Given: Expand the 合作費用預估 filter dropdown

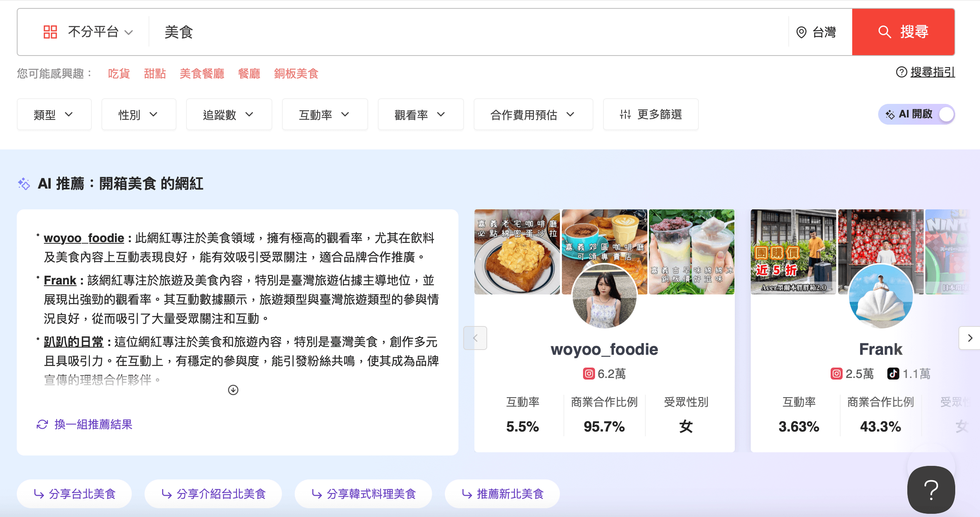Looking at the screenshot, I should click(x=533, y=115).
